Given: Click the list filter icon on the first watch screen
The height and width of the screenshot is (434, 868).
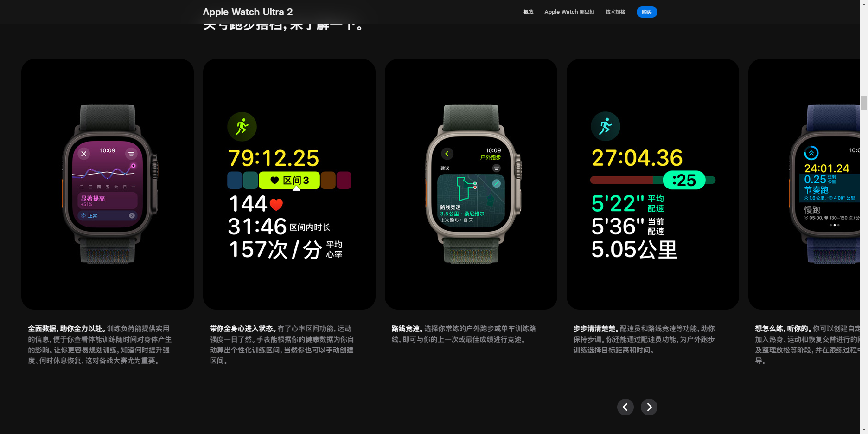Looking at the screenshot, I should pos(131,154).
